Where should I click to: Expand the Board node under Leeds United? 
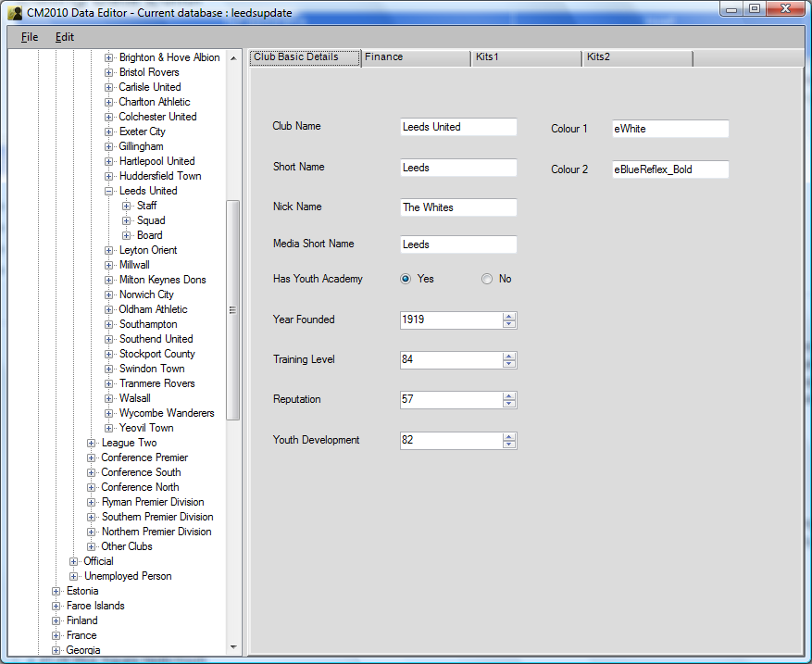[x=126, y=235]
